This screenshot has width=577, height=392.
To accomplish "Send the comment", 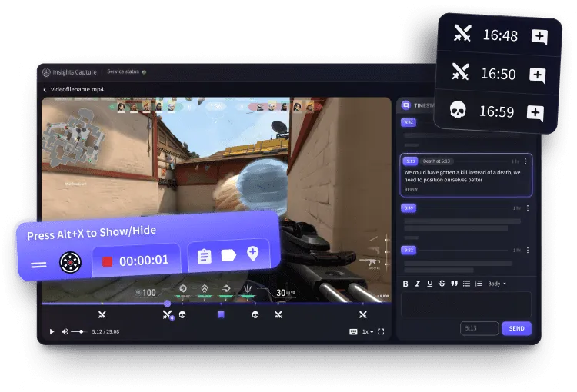I will pos(516,328).
